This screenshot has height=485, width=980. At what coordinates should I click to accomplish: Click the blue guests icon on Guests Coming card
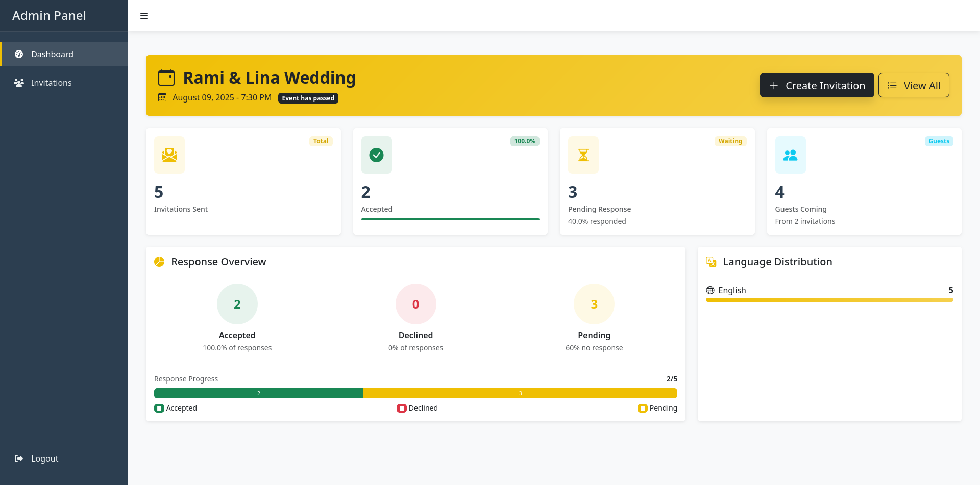click(x=790, y=155)
